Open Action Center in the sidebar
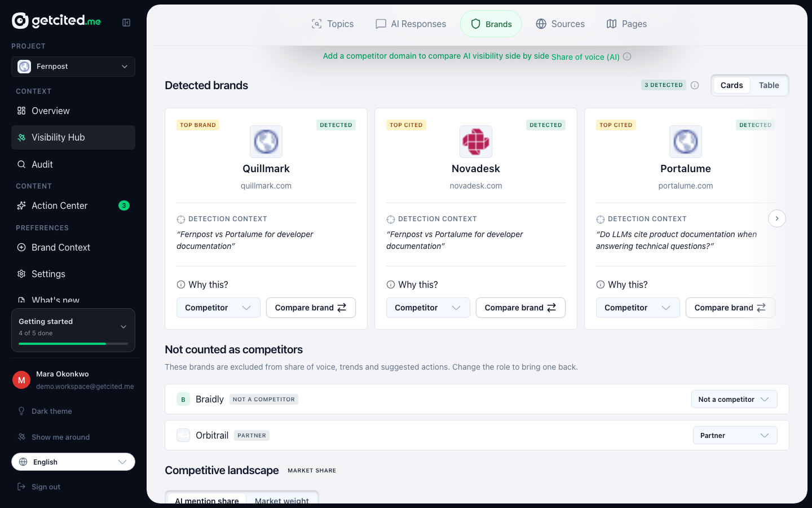 (73, 205)
